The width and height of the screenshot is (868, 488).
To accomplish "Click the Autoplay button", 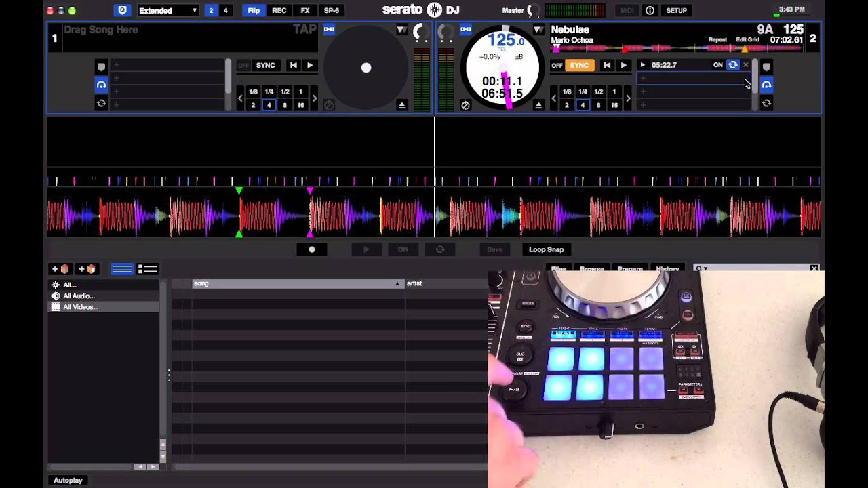I will (x=68, y=480).
